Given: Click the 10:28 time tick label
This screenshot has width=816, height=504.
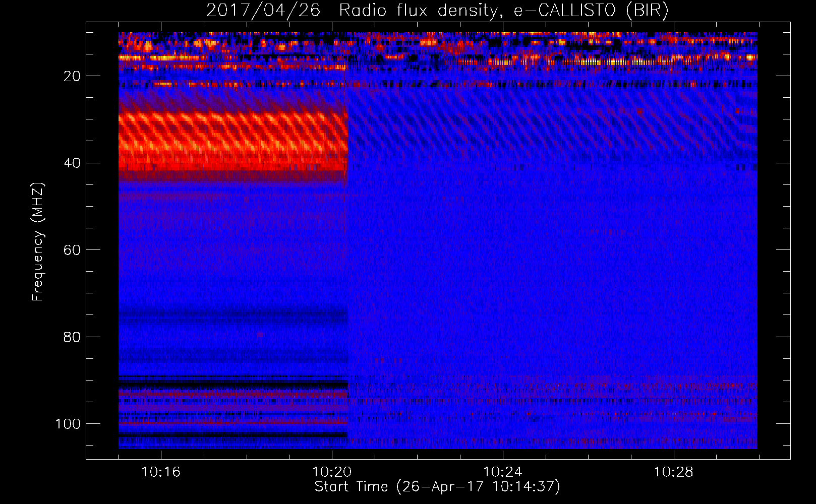Looking at the screenshot, I should tap(674, 472).
